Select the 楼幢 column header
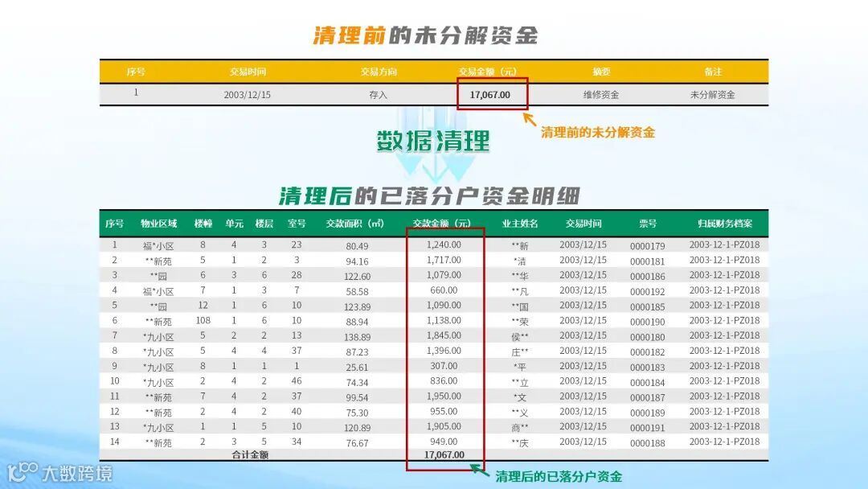The height and width of the screenshot is (489, 868). click(203, 223)
